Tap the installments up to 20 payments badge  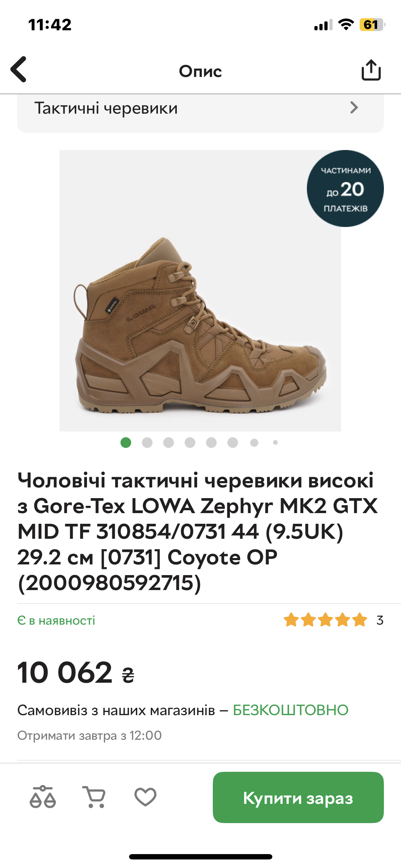pyautogui.click(x=345, y=188)
